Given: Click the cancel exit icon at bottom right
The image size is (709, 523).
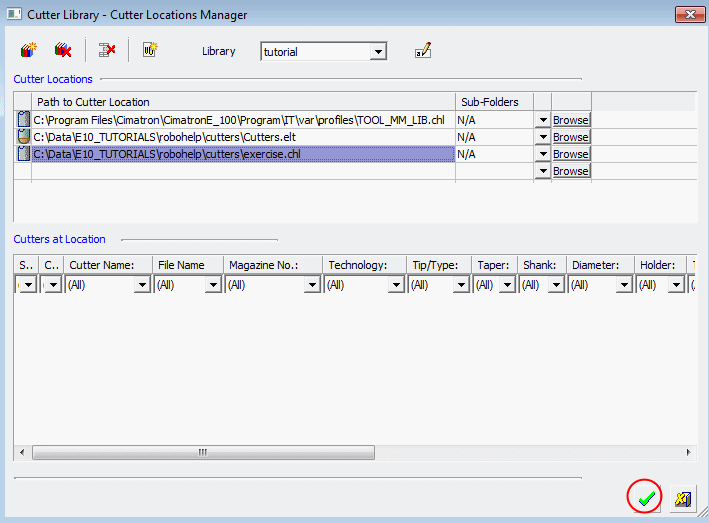Looking at the screenshot, I should [x=683, y=498].
